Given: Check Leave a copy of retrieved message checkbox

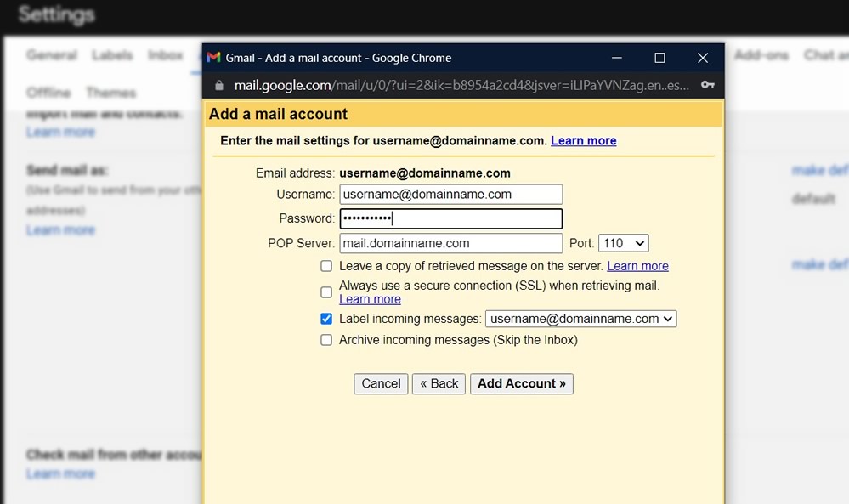Looking at the screenshot, I should (326, 266).
